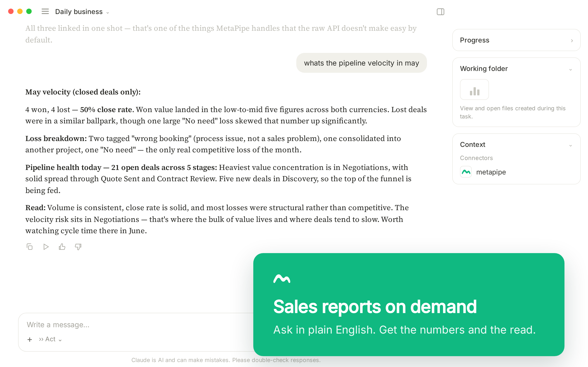The height and width of the screenshot is (367, 588).
Task: Toggle the right side panel icon
Action: coord(440,12)
